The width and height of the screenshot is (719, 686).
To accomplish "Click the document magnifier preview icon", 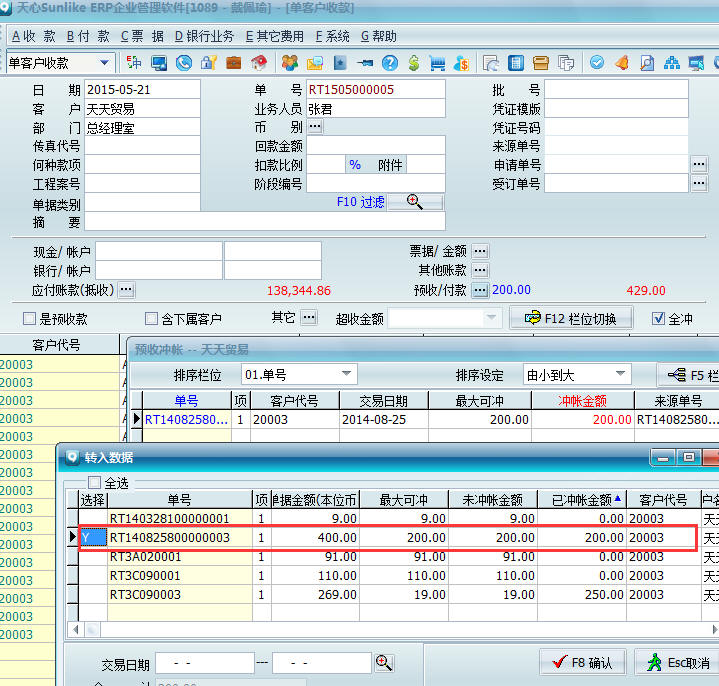I will coord(647,63).
